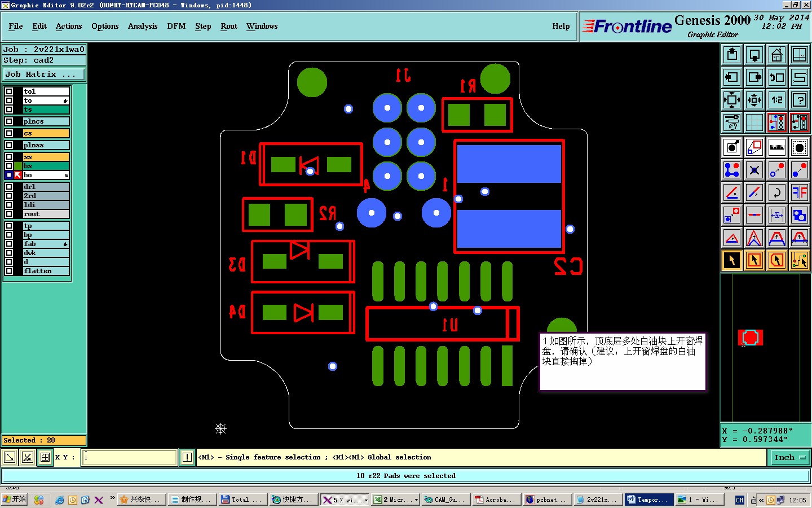Toggle the ts layer checkbox

[x=9, y=110]
